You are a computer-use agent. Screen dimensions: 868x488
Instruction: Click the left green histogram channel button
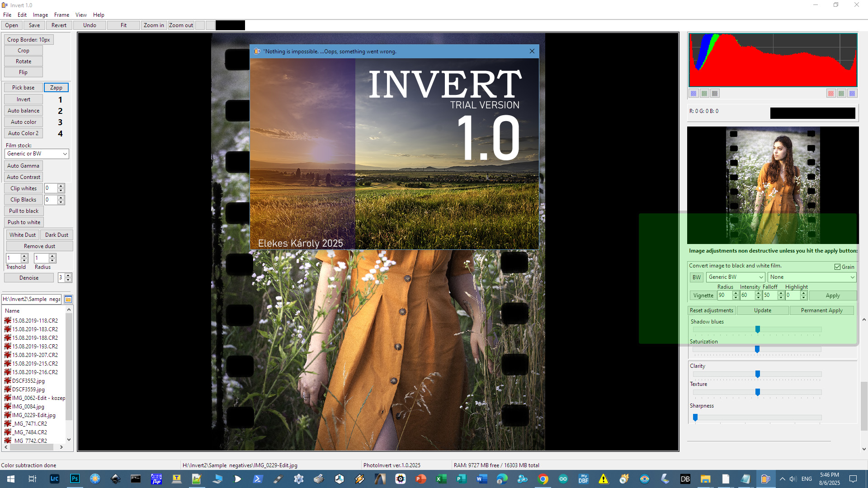pyautogui.click(x=704, y=94)
